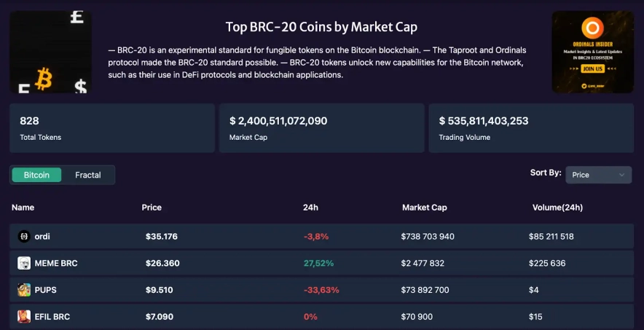This screenshot has width=644, height=330.
Task: Click the MEME BRC token icon
Action: (24, 263)
